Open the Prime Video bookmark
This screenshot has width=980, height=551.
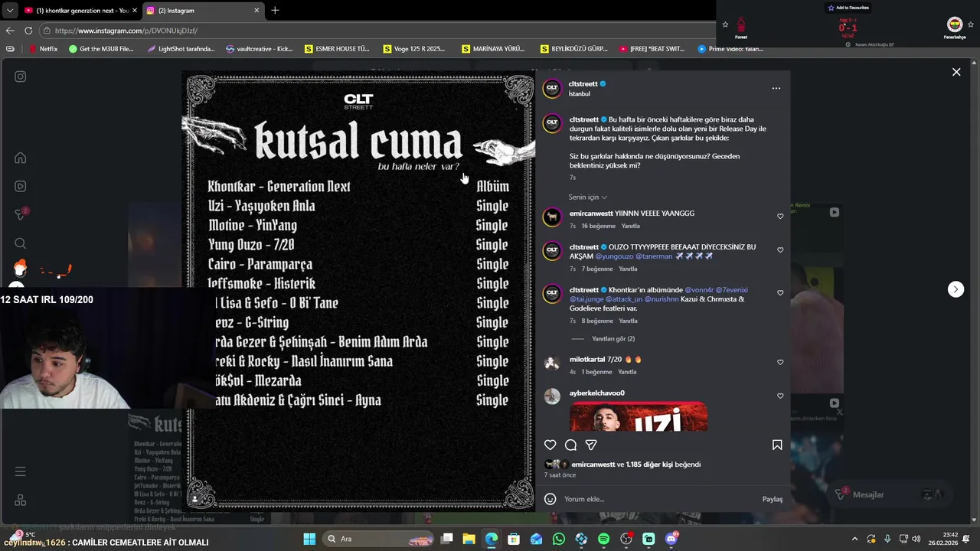(x=730, y=49)
